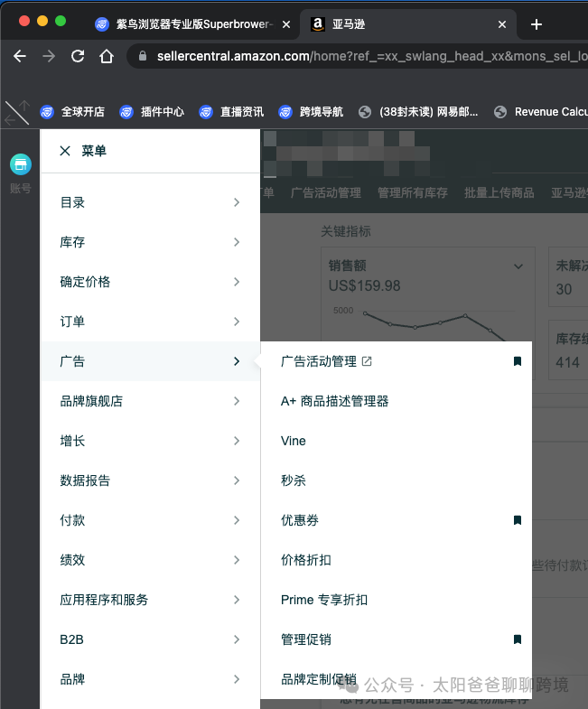Go to browser home page
The width and height of the screenshot is (588, 709).
click(x=107, y=56)
